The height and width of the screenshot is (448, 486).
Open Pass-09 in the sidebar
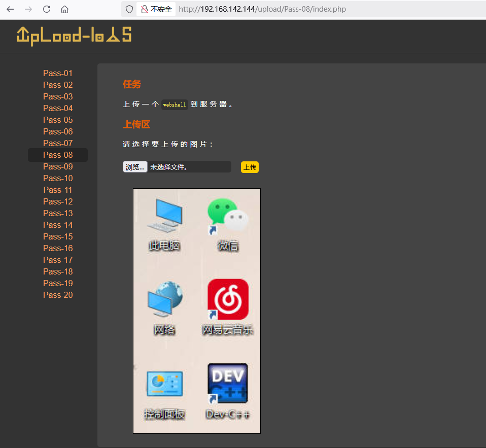pos(58,166)
